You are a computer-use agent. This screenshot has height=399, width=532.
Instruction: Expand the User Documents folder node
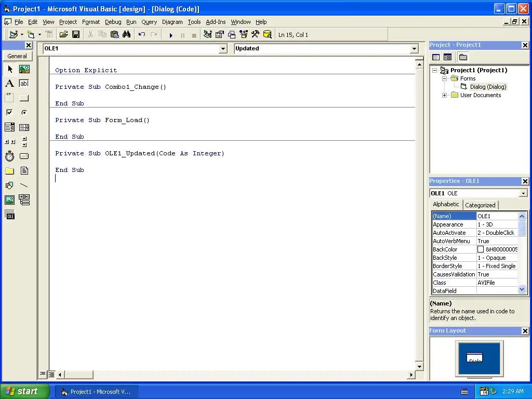pyautogui.click(x=444, y=96)
